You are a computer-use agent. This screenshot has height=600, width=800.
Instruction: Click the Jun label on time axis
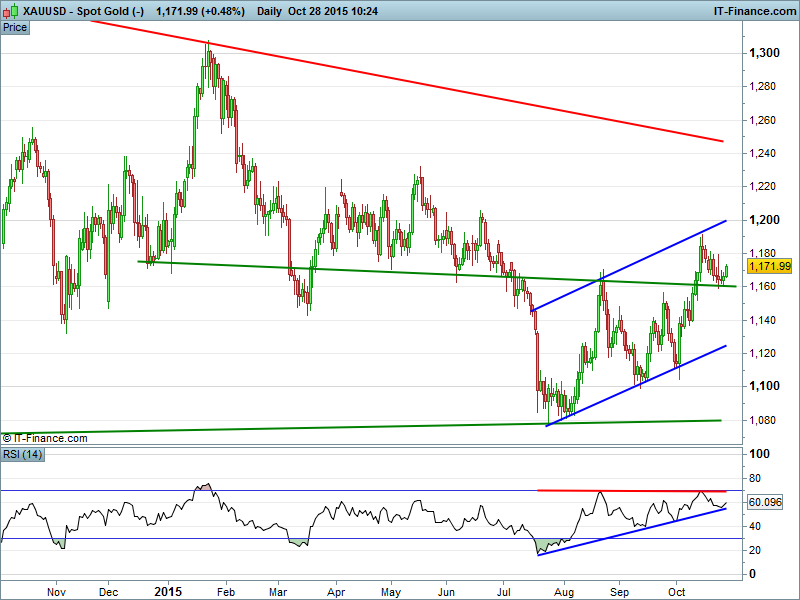coord(447,591)
